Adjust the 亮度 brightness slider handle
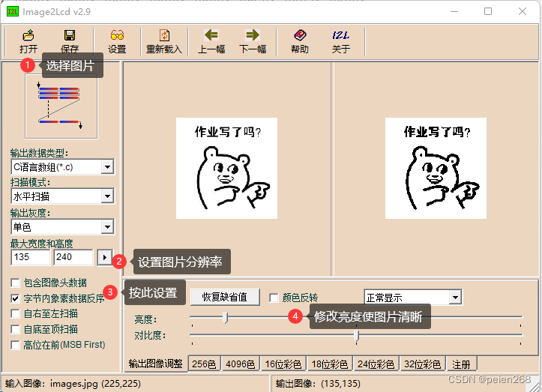 (225, 317)
